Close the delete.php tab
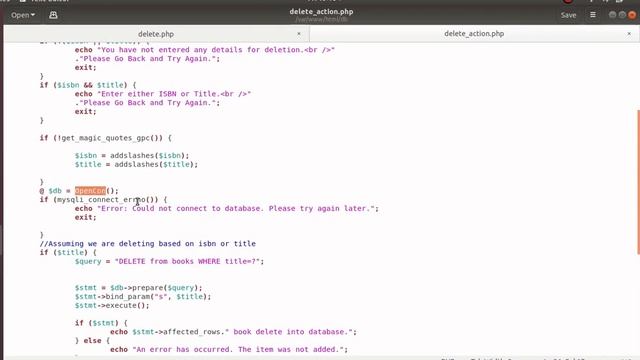The image size is (640, 360). coord(299,34)
